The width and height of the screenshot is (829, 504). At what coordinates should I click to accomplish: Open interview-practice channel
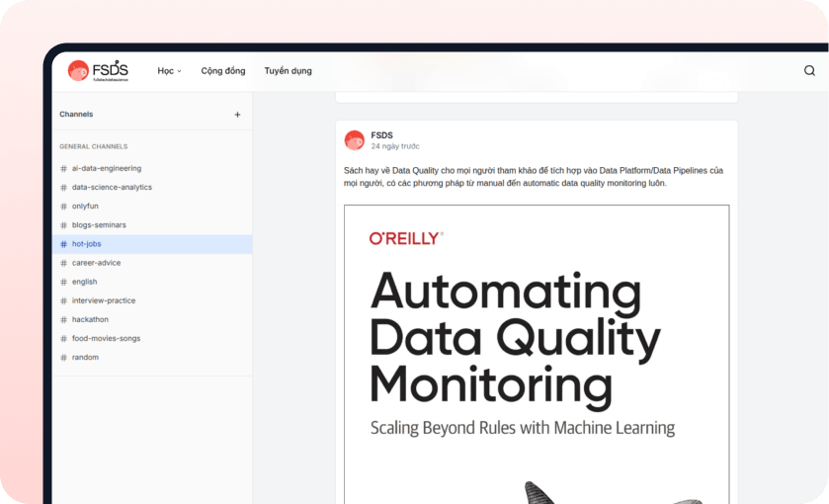104,300
